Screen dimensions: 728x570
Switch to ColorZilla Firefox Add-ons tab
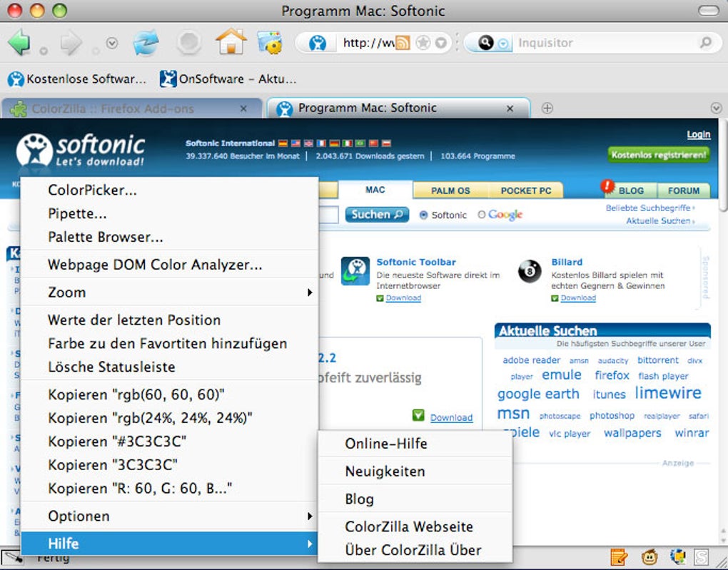[131, 108]
